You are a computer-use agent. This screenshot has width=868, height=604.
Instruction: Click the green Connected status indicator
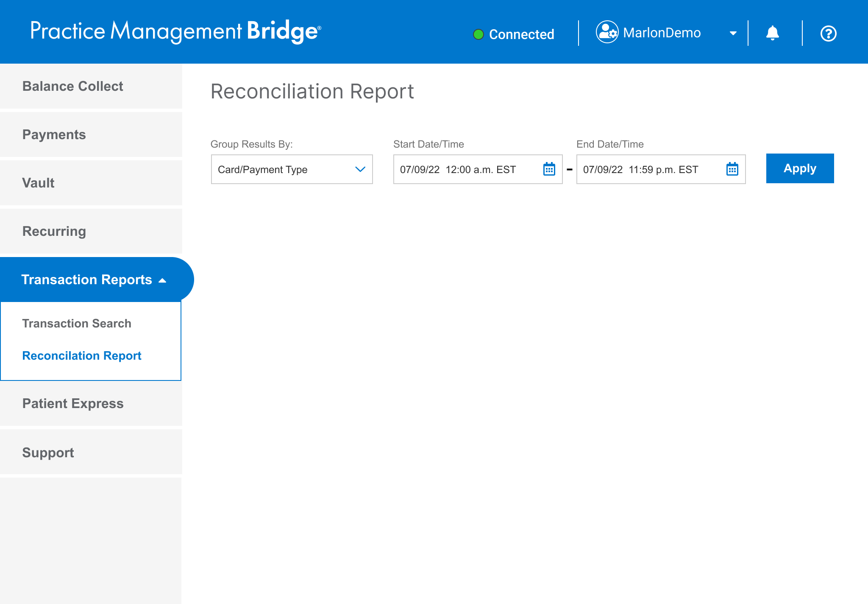tap(478, 34)
